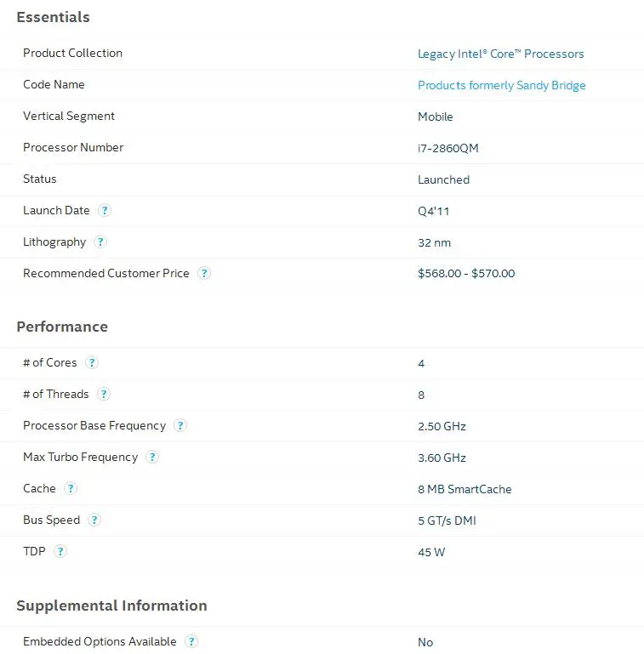Open the Legacy Intel Core Processors link
644x654 pixels.
coord(500,54)
